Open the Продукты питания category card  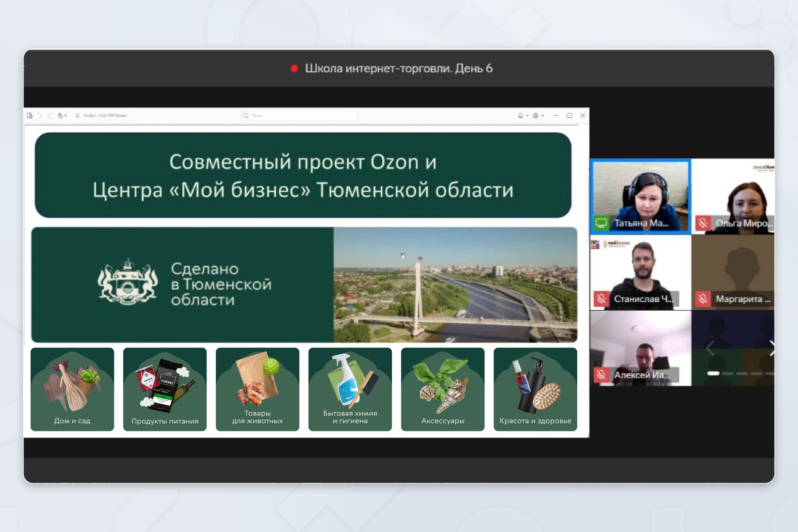pyautogui.click(x=165, y=389)
